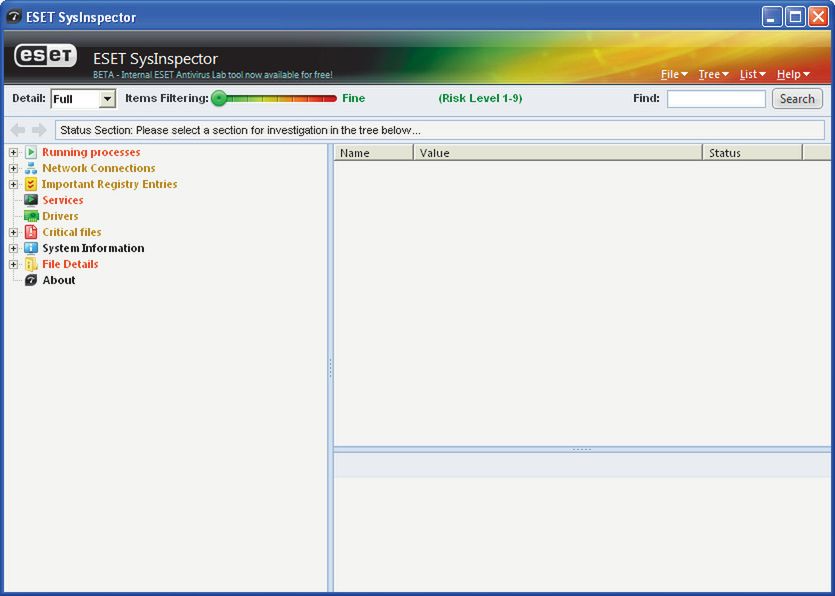Click the SysInspector title bar app icon
Image resolution: width=835 pixels, height=596 pixels.
[14, 17]
